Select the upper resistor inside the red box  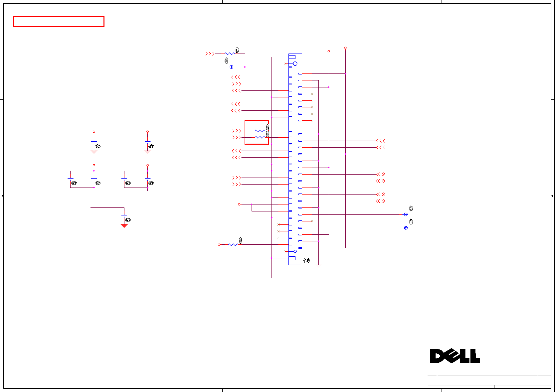[260, 131]
